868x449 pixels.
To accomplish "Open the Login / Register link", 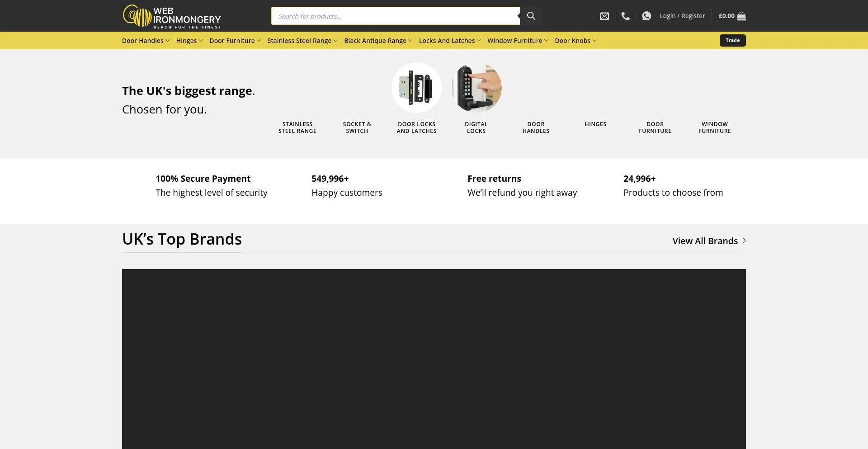I will tap(682, 16).
